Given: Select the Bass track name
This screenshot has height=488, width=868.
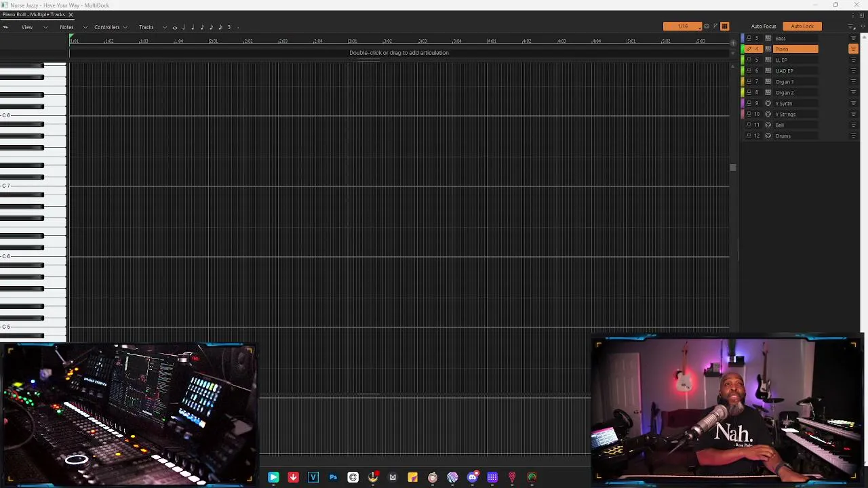Looking at the screenshot, I should pos(781,38).
